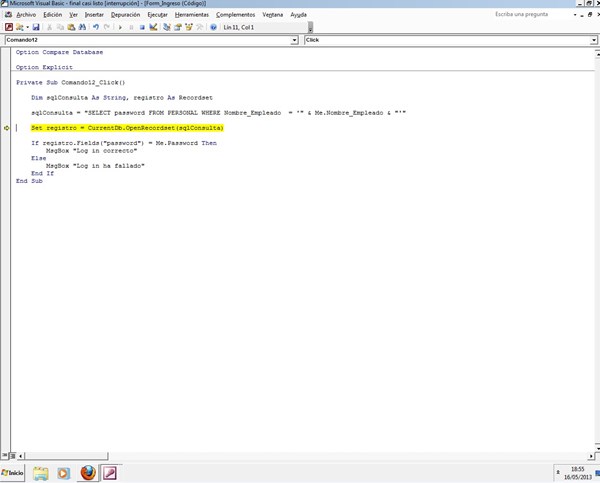Open the Depuración menu

(x=126, y=15)
